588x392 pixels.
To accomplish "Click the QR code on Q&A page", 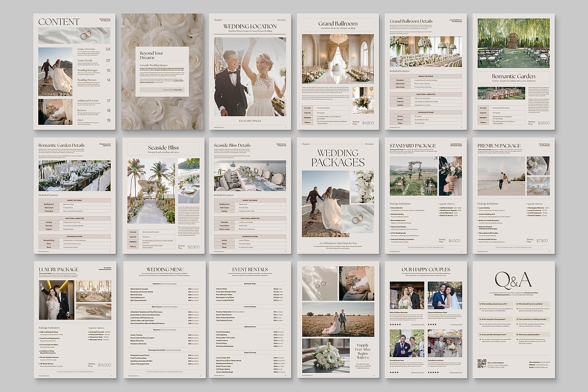I will tap(482, 364).
